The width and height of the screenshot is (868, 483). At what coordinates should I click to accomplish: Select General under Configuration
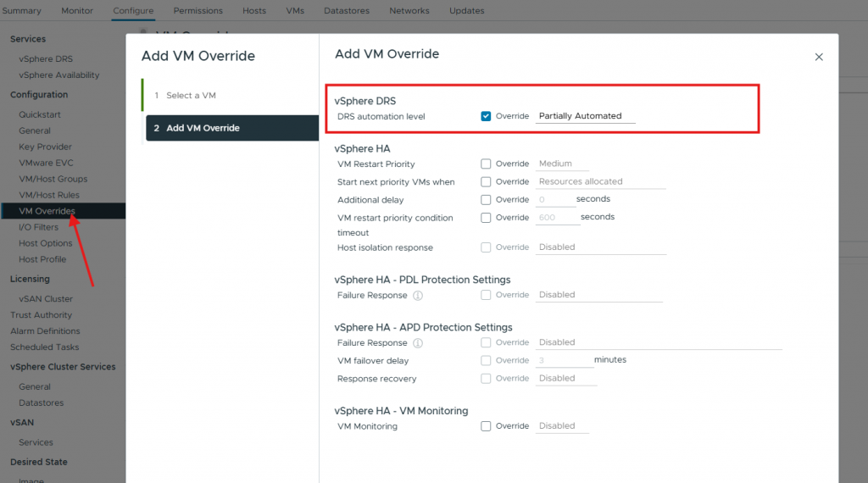(x=34, y=130)
